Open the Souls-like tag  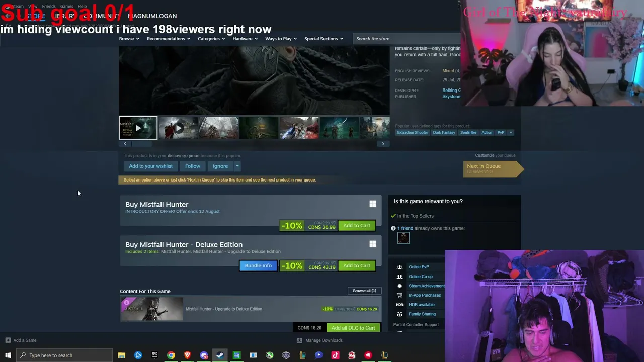click(x=468, y=133)
